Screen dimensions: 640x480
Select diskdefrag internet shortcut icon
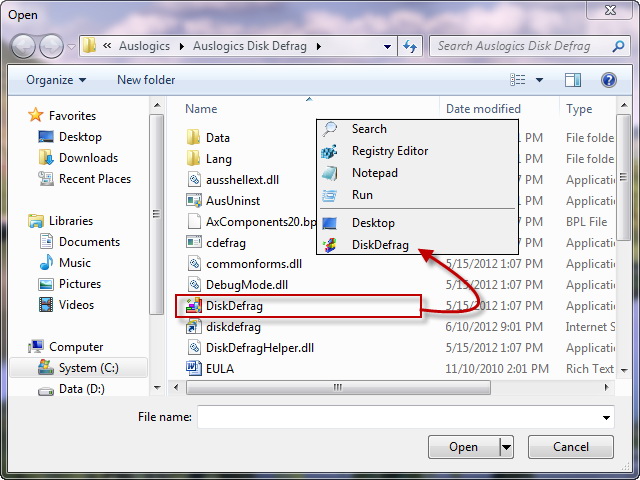click(194, 327)
